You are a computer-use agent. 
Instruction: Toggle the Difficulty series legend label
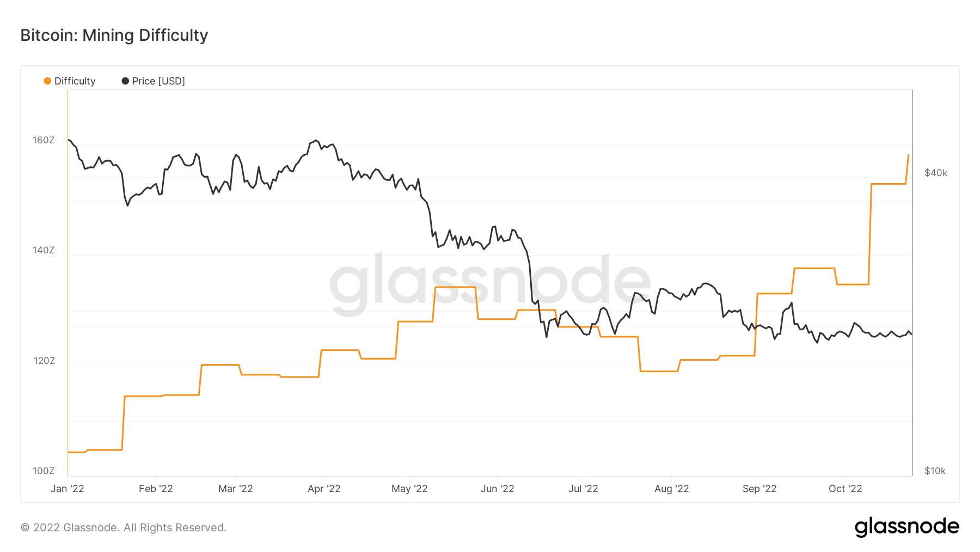click(x=75, y=81)
